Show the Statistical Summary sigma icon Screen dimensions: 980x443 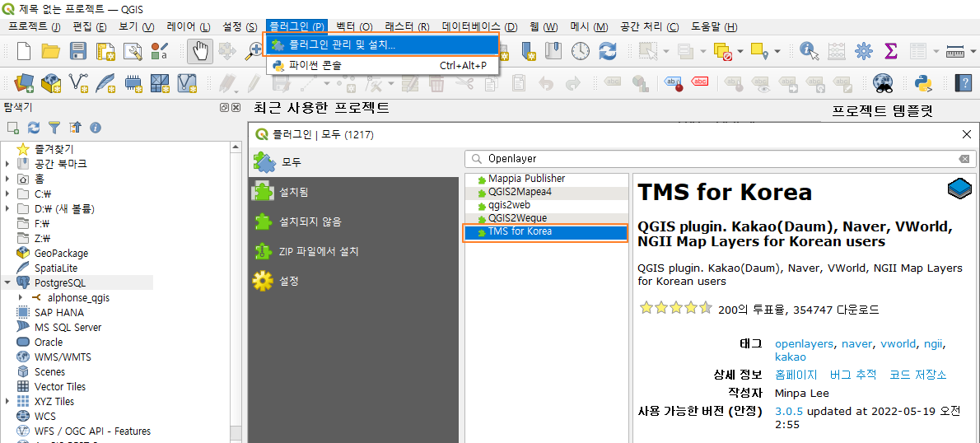click(891, 50)
